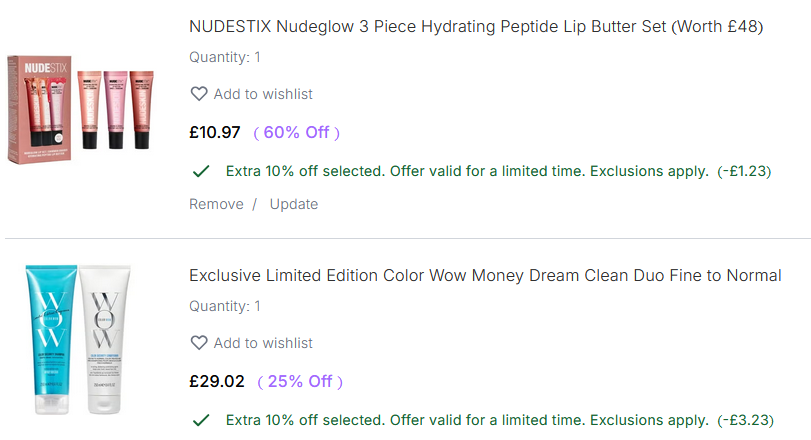Remove the NUDESTIX set from the basket
This screenshot has width=811, height=440.
click(216, 204)
